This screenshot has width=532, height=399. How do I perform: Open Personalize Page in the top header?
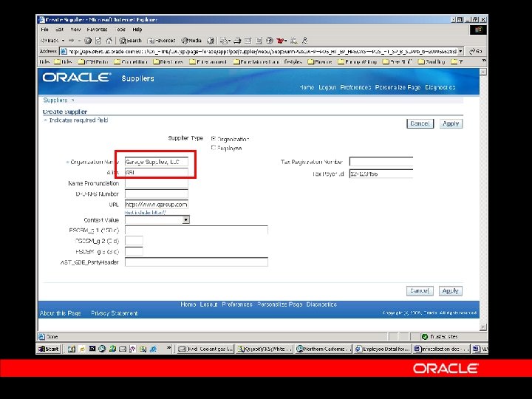[398, 87]
